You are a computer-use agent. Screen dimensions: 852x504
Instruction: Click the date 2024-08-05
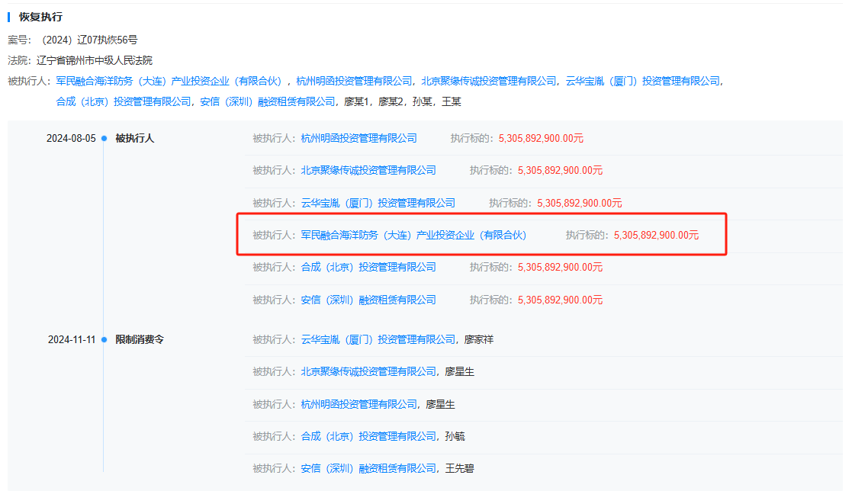click(71, 139)
